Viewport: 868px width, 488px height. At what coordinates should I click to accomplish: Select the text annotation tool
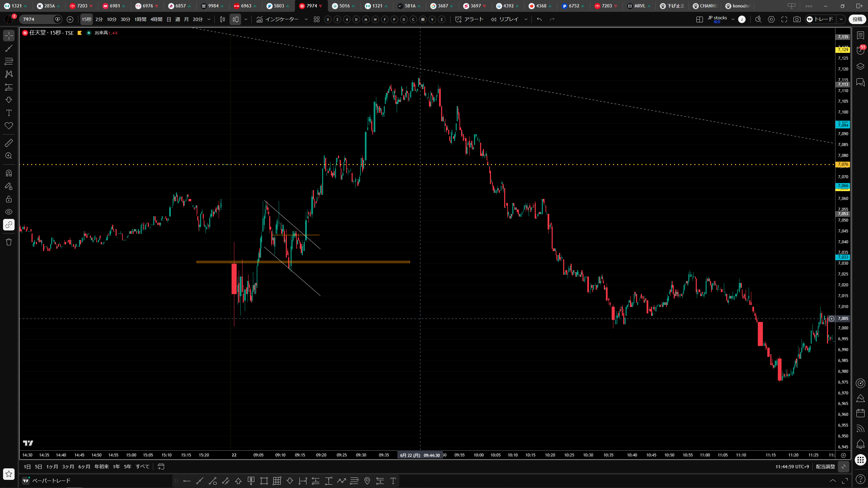[9, 113]
